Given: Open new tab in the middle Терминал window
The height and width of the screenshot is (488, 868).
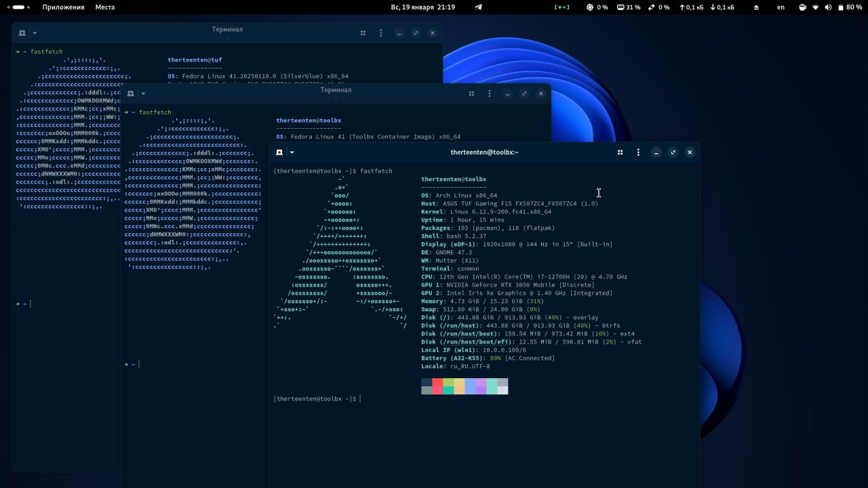Looking at the screenshot, I should [x=131, y=94].
